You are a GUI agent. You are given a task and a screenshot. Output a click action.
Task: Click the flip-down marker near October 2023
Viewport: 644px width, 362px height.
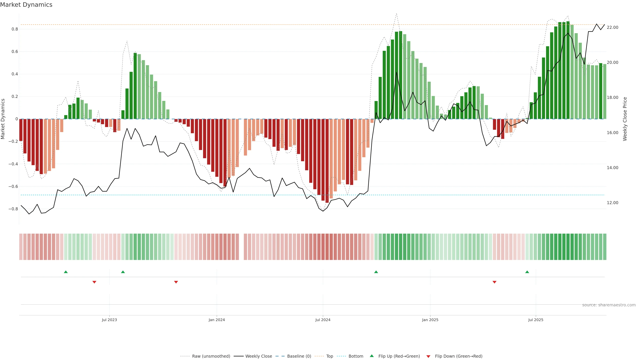(x=176, y=282)
